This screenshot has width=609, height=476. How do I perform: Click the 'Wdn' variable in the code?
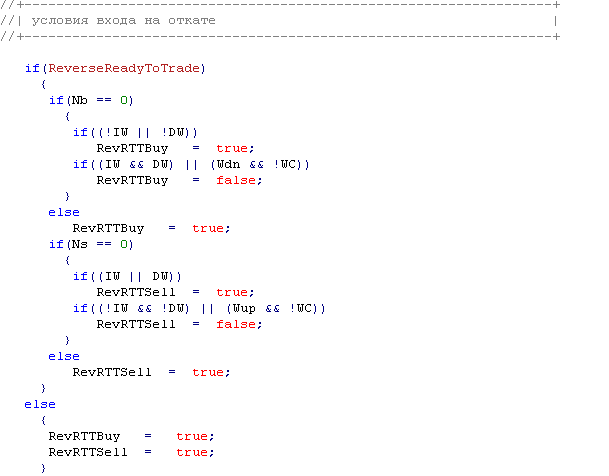point(228,164)
